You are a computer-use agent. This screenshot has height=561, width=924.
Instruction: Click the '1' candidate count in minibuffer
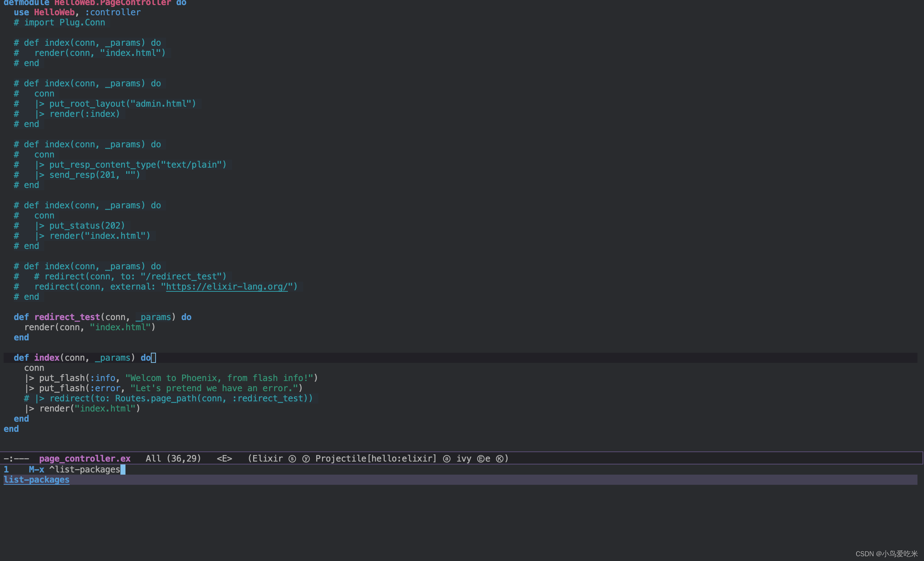point(6,470)
